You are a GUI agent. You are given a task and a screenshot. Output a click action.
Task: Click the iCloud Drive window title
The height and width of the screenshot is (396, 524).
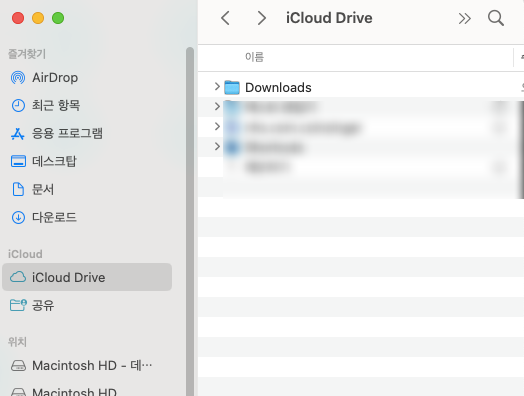click(329, 18)
